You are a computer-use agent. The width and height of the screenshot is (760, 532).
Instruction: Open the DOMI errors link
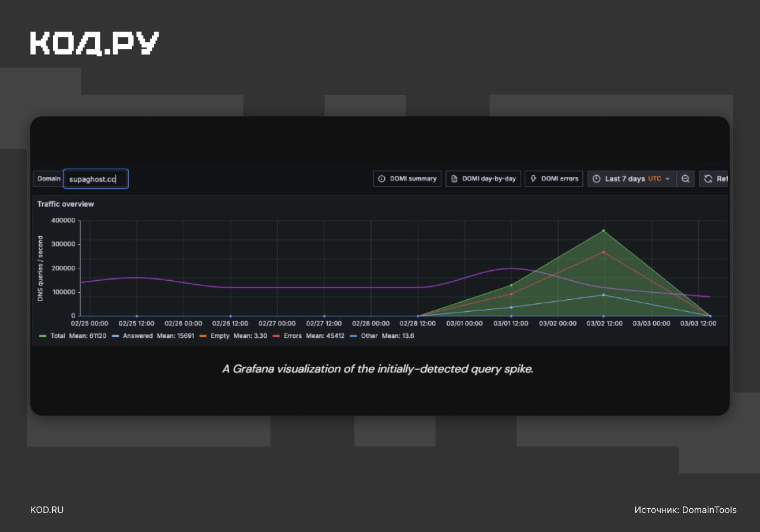click(x=554, y=179)
